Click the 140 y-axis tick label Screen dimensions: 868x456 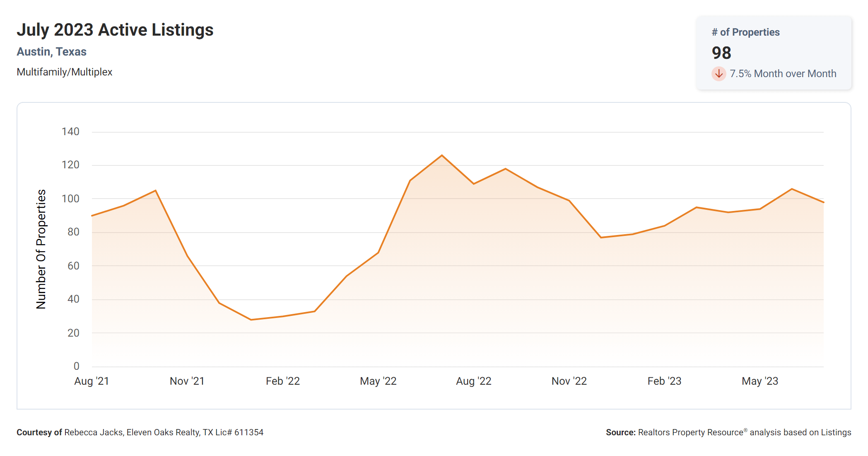pos(70,132)
